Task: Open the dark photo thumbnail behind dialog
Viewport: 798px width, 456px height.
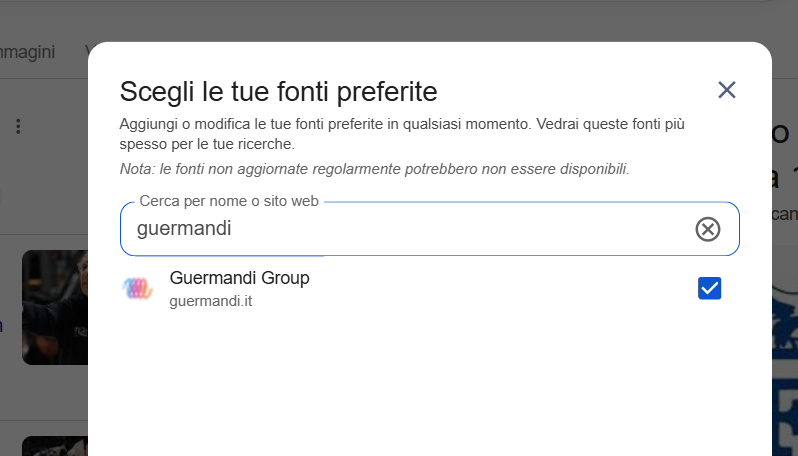Action: (55, 307)
